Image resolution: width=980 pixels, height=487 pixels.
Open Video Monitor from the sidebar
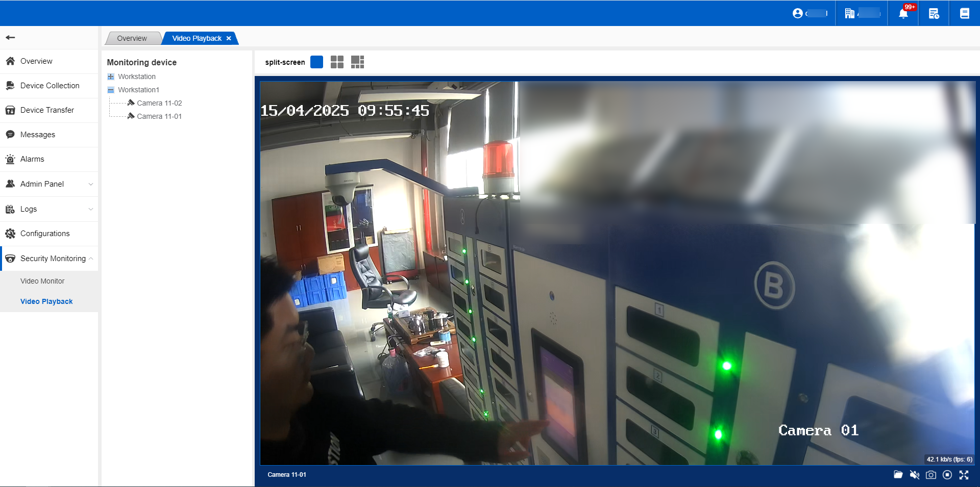42,281
